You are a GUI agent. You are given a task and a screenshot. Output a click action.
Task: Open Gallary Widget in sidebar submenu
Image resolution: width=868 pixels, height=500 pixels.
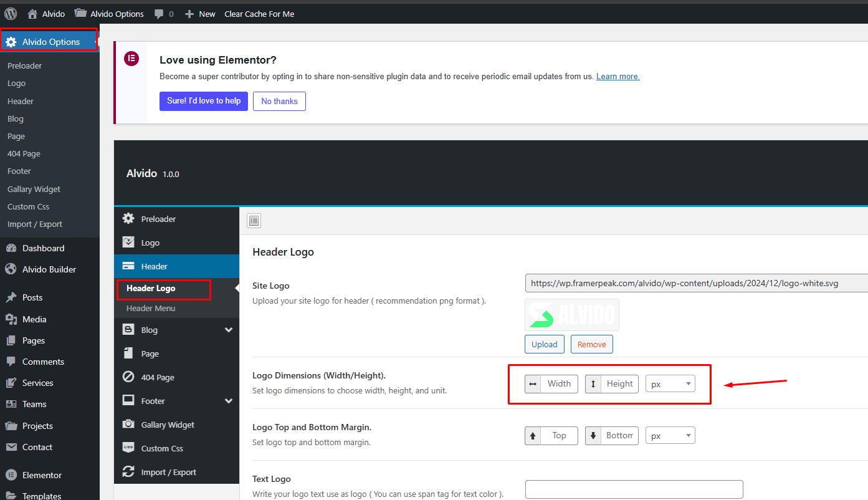click(x=34, y=189)
